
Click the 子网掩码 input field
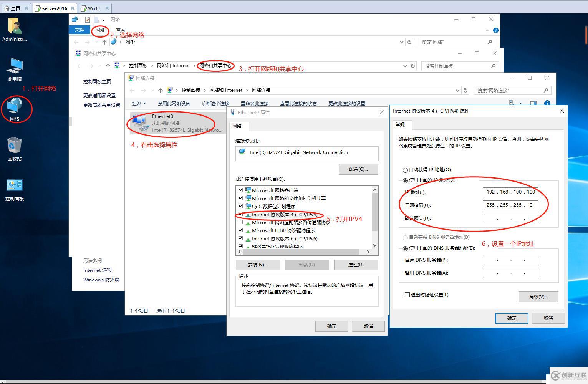click(510, 205)
